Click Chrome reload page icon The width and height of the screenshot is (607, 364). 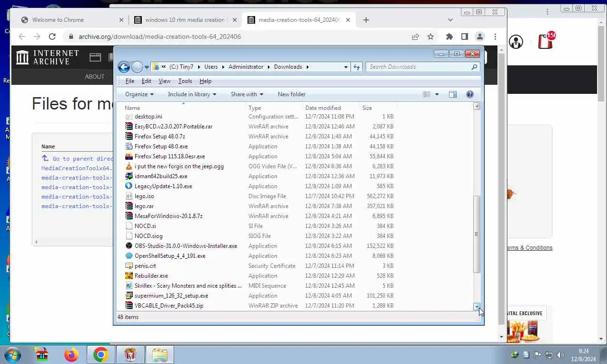(52, 36)
